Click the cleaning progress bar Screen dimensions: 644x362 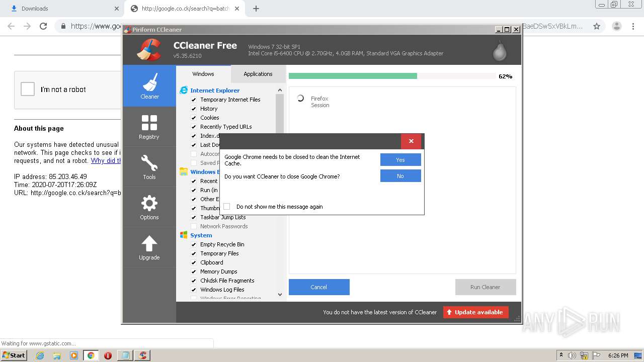[x=392, y=76]
